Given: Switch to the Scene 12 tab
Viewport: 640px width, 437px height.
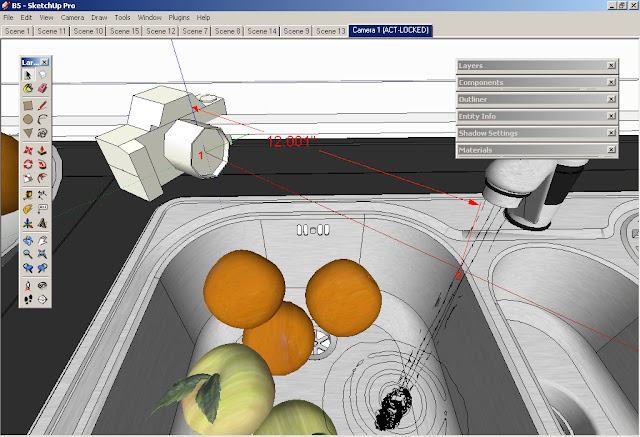Looking at the screenshot, I should point(160,31).
